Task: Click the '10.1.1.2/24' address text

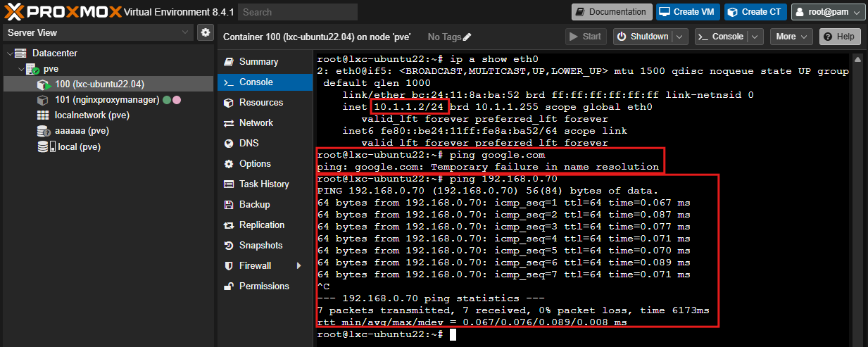Action: (x=409, y=107)
